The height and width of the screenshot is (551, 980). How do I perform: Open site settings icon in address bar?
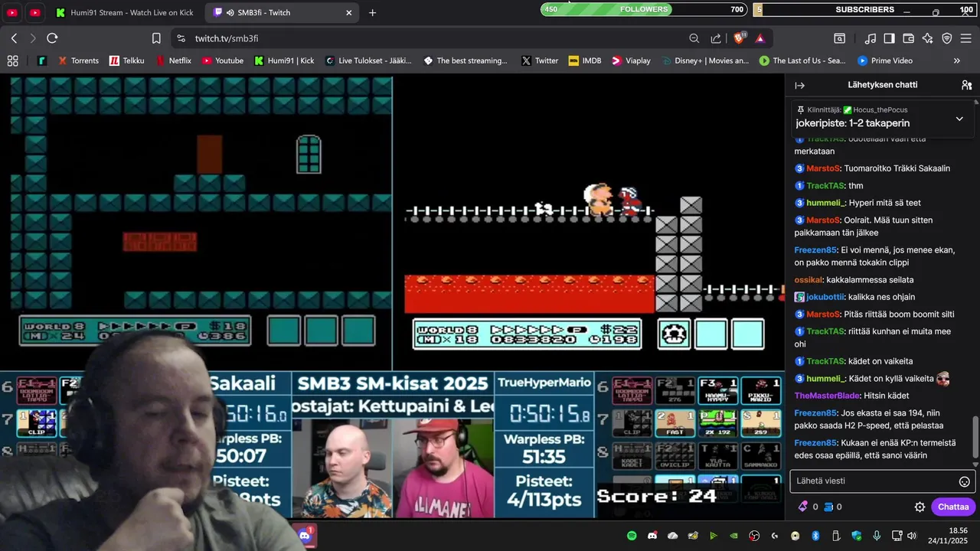click(181, 38)
